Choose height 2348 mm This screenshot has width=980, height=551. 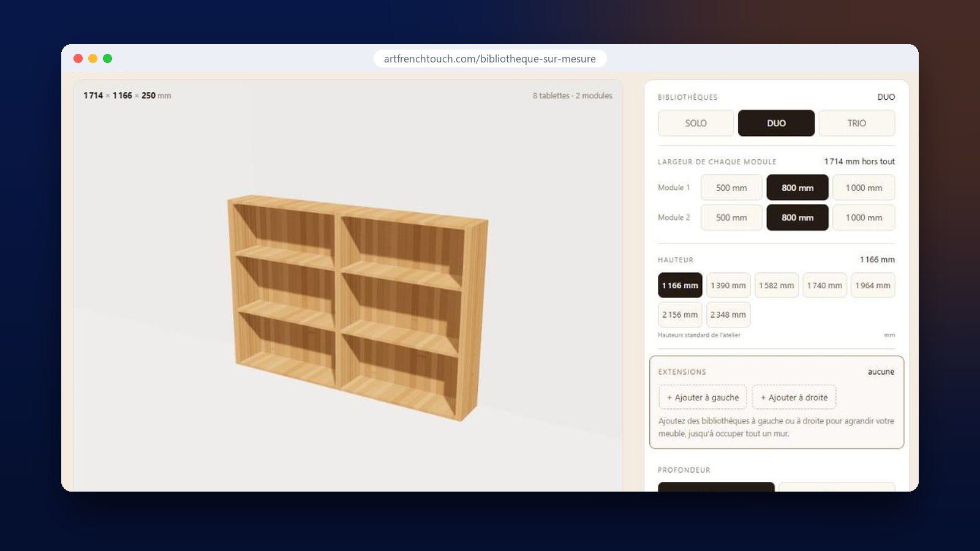pyautogui.click(x=728, y=315)
